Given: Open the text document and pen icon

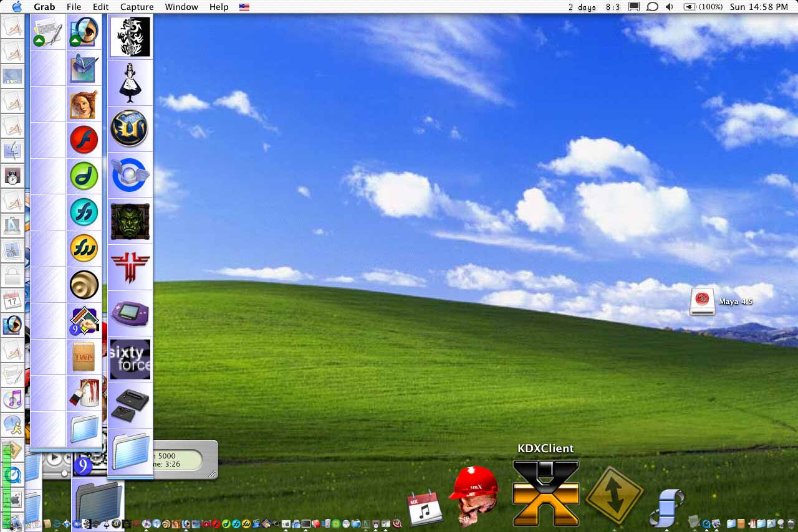Looking at the screenshot, I should click(47, 31).
